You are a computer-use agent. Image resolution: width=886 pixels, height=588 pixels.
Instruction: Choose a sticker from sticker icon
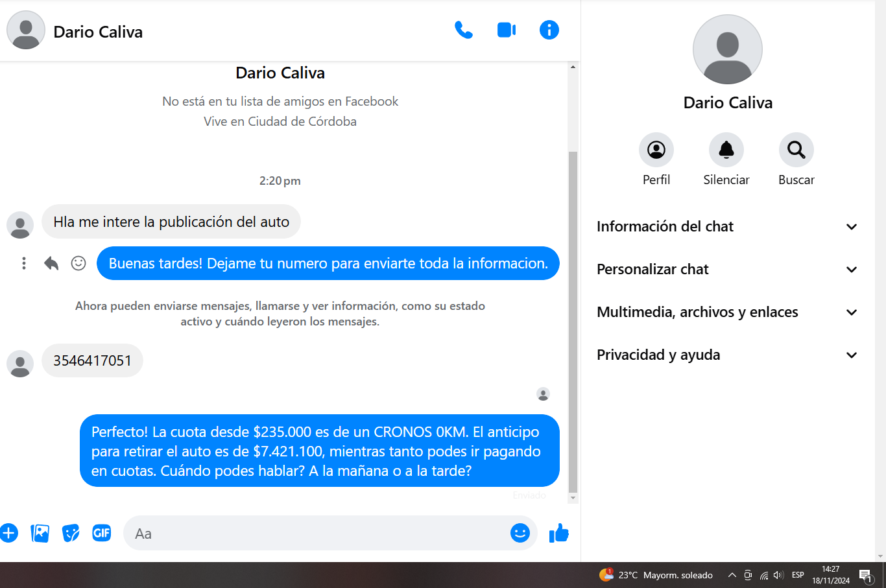(71, 534)
